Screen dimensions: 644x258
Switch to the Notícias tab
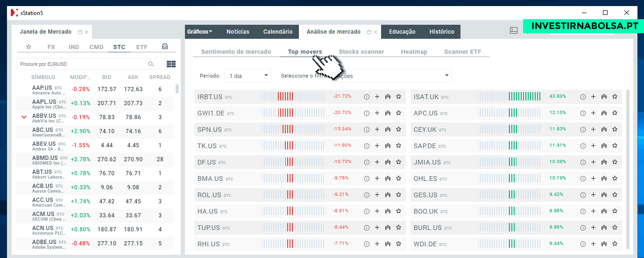(x=238, y=32)
